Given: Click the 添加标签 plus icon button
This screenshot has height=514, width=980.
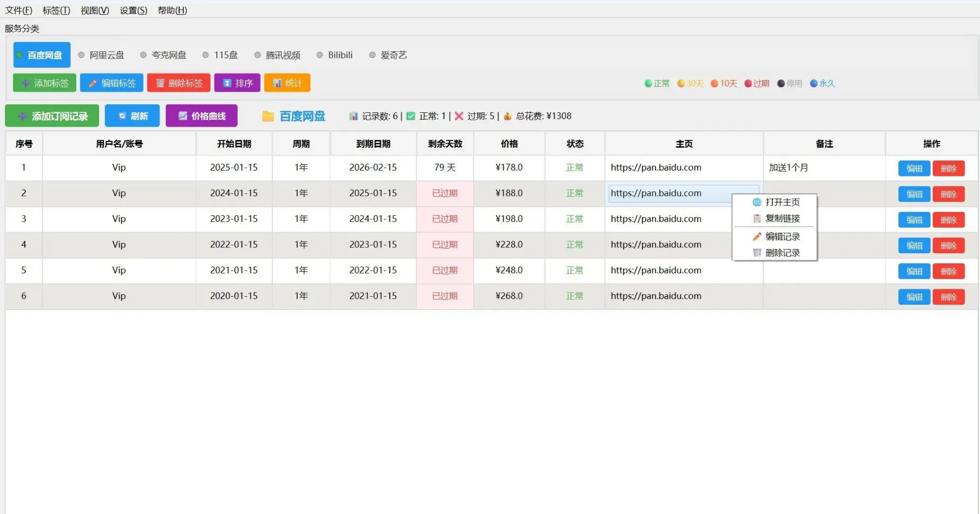Looking at the screenshot, I should (x=44, y=83).
